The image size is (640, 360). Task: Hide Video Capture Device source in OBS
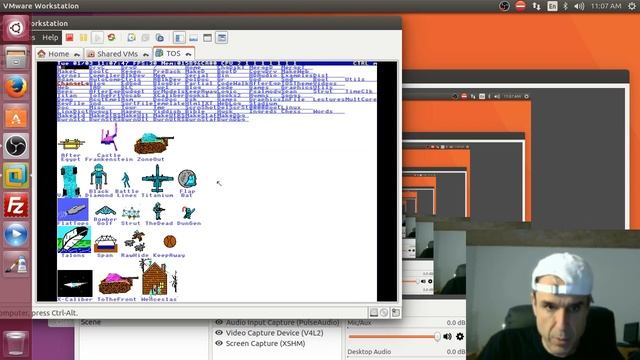point(219,333)
